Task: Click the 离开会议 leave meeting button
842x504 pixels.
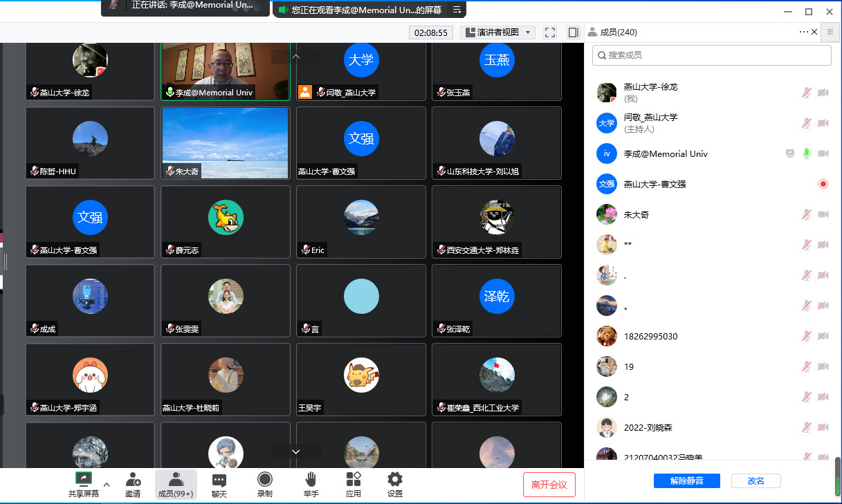Action: 549,485
